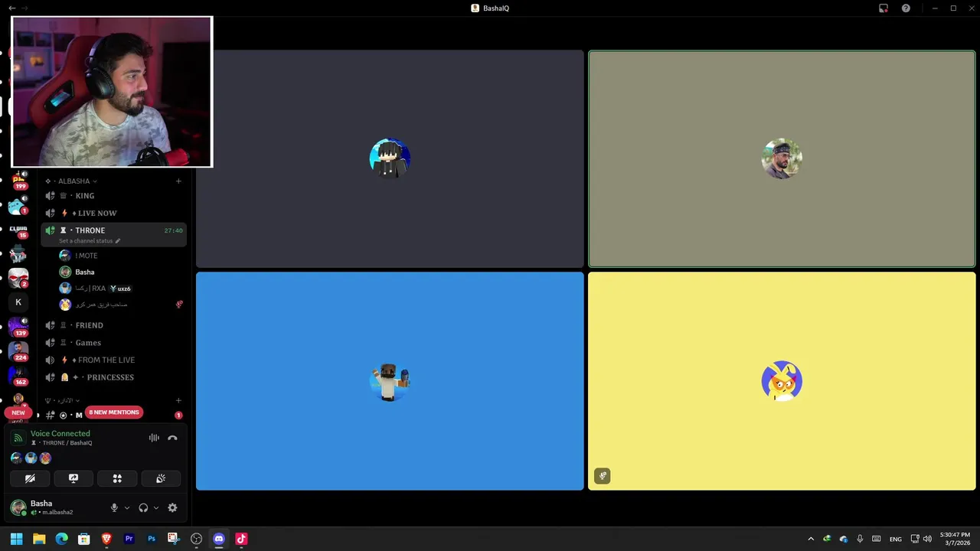Deafen with the headphones icon
Screen dimensions: 980x551
(x=143, y=507)
